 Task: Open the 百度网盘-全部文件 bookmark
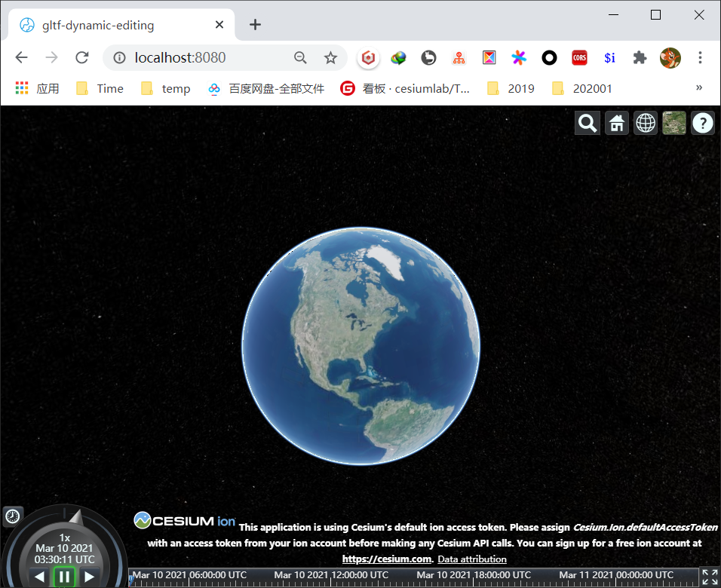point(265,88)
